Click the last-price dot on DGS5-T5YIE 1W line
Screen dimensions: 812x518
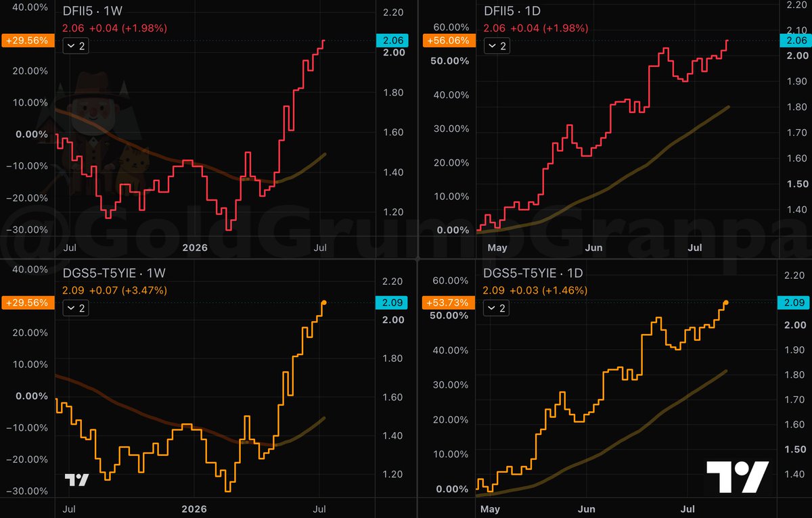[x=324, y=303]
